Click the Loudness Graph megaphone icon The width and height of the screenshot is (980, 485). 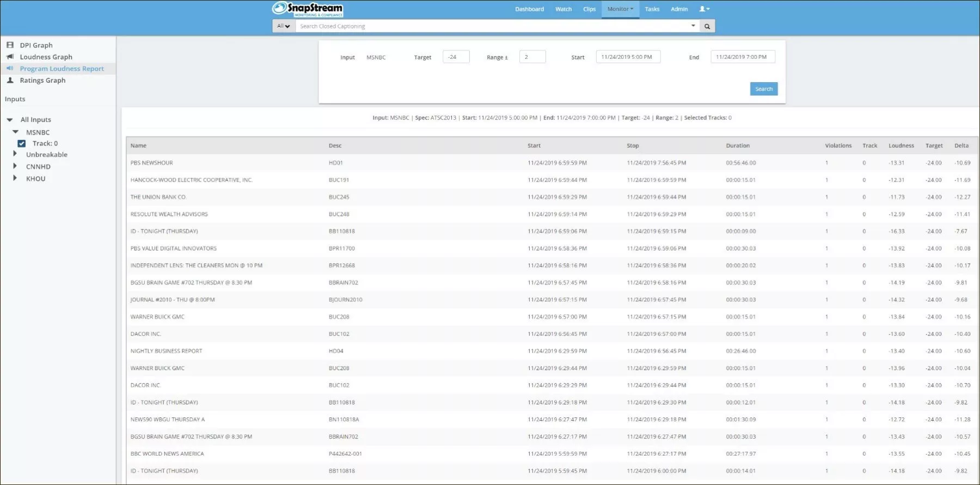point(10,57)
